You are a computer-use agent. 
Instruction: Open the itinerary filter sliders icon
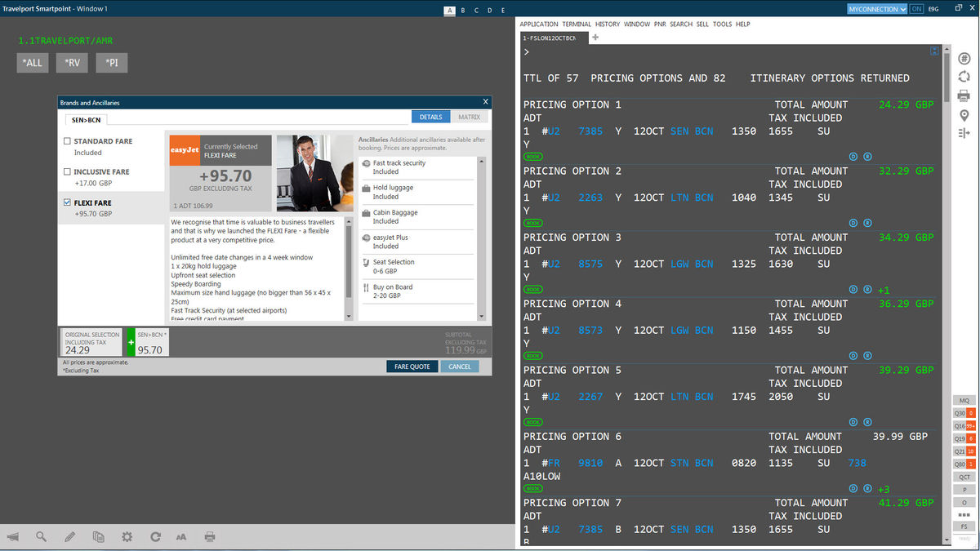point(964,133)
